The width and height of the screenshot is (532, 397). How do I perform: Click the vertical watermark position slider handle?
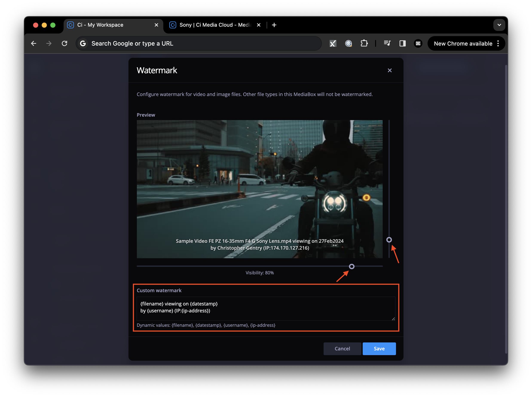click(x=389, y=240)
